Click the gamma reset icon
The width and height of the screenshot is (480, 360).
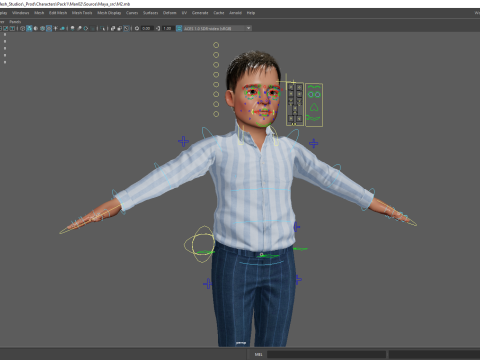(158, 29)
